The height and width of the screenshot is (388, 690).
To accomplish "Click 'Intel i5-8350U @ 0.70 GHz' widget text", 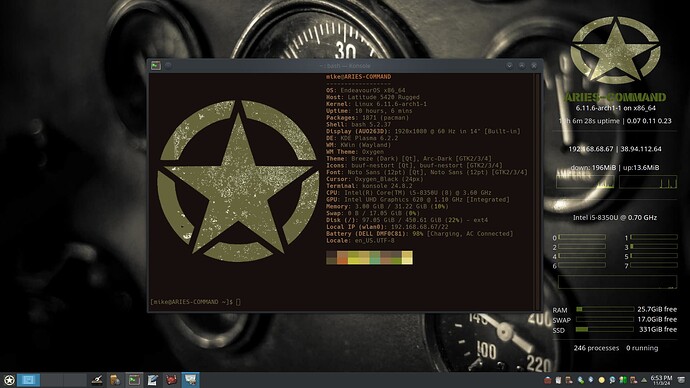I will 615,218.
